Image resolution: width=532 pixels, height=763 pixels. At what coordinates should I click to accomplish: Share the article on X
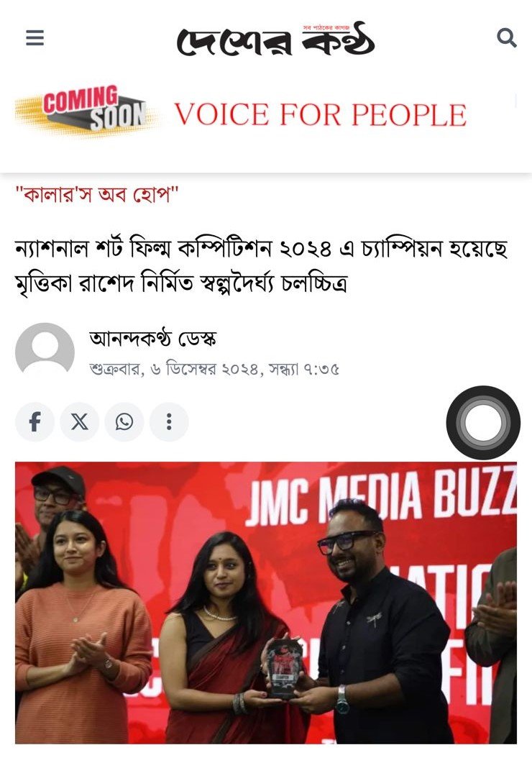coord(79,422)
